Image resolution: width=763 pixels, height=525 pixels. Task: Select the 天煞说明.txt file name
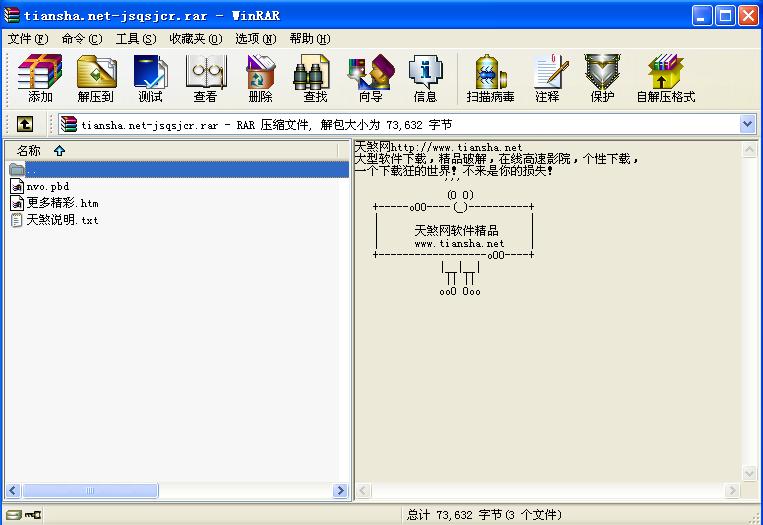[x=62, y=220]
